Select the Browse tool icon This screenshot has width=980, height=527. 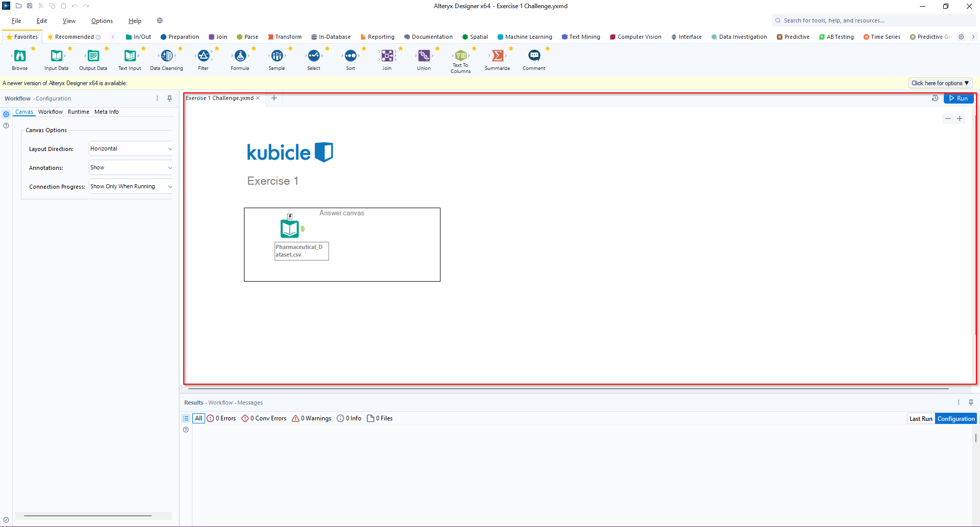pos(20,56)
